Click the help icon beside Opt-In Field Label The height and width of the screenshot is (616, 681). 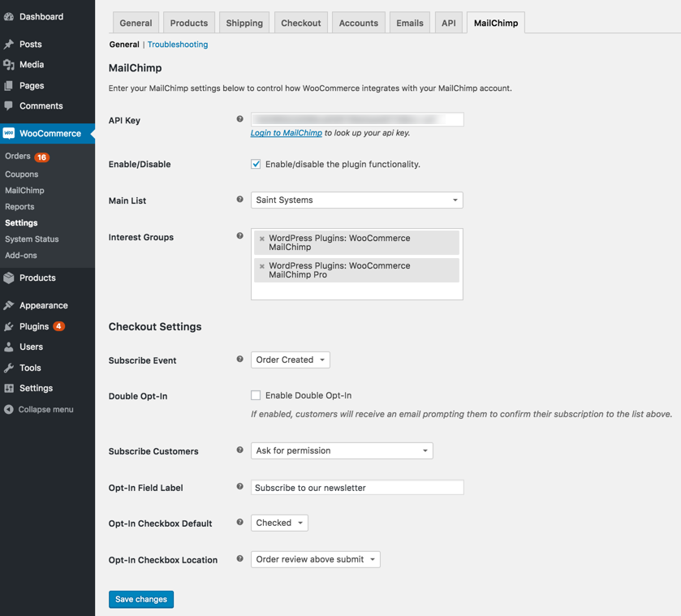pos(239,487)
